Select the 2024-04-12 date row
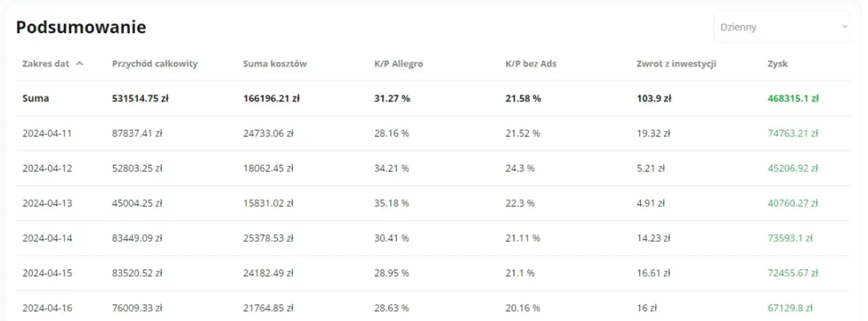This screenshot has height=321, width=868. coord(47,168)
